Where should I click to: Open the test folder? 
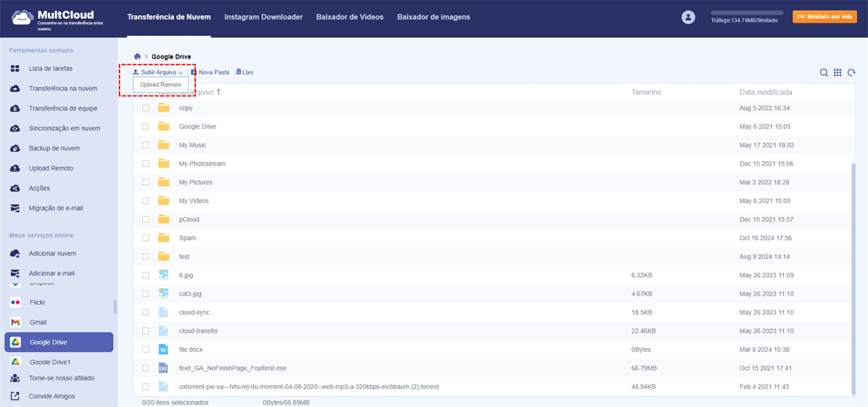(184, 257)
